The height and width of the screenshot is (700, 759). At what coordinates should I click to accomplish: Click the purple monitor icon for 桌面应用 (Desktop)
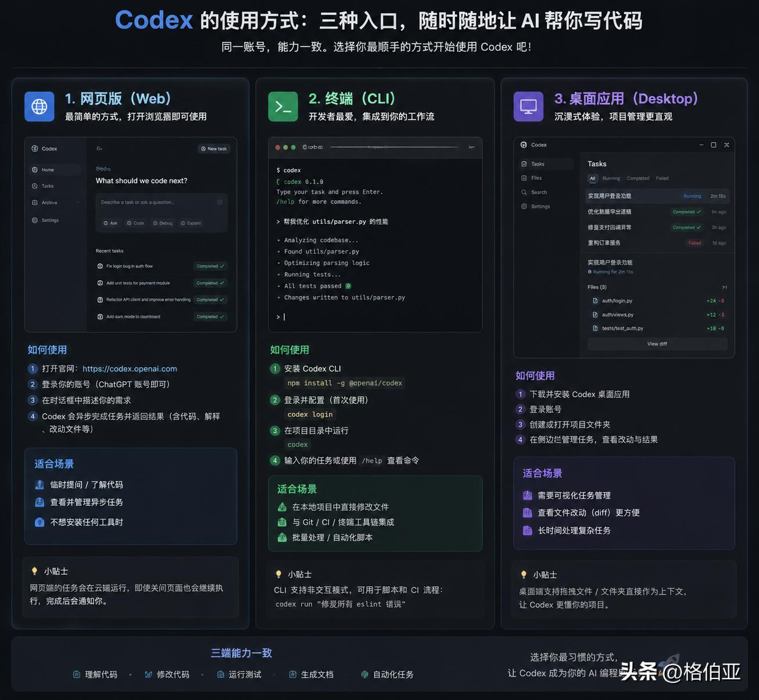click(528, 106)
